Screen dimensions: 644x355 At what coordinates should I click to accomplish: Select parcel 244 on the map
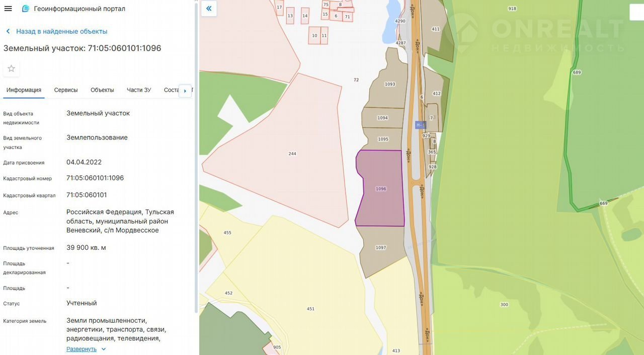[x=292, y=154]
